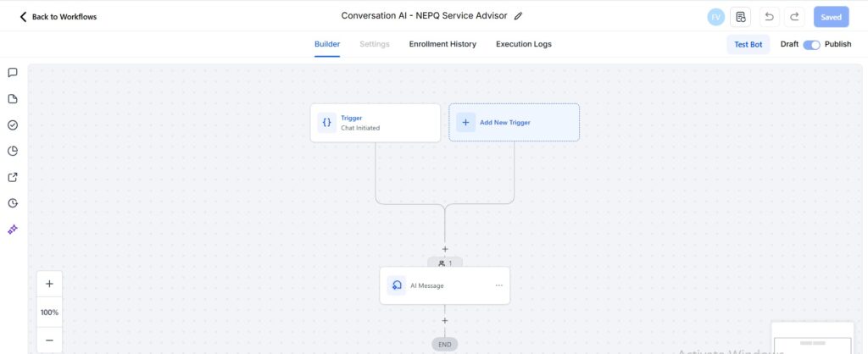This screenshot has width=868, height=354.
Task: Click the external link sidebar icon
Action: tap(13, 177)
